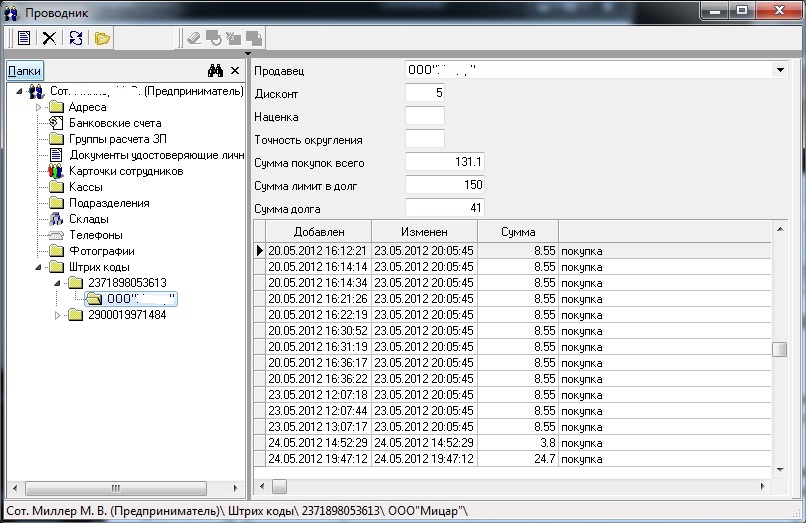Click the table's vertical scrollbar thumb

click(x=780, y=349)
